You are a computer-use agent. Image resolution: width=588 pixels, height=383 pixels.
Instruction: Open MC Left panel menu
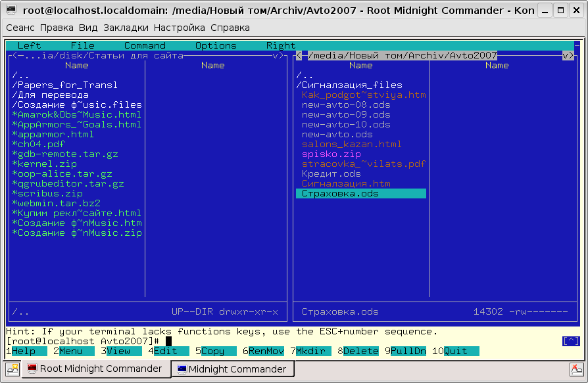29,46
